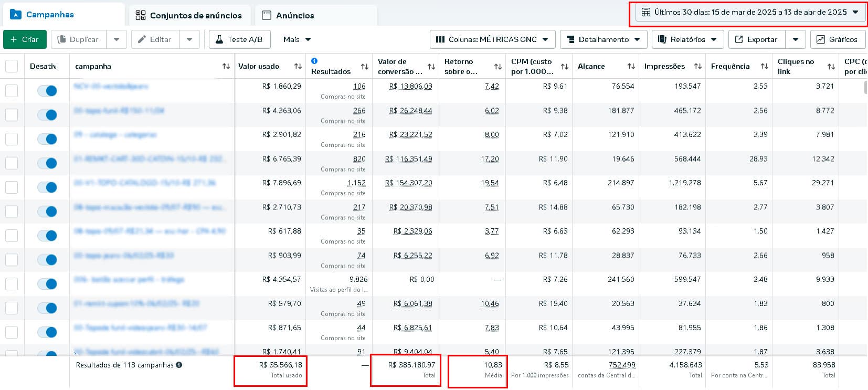
Task: Click the Exportar button
Action: pos(757,39)
